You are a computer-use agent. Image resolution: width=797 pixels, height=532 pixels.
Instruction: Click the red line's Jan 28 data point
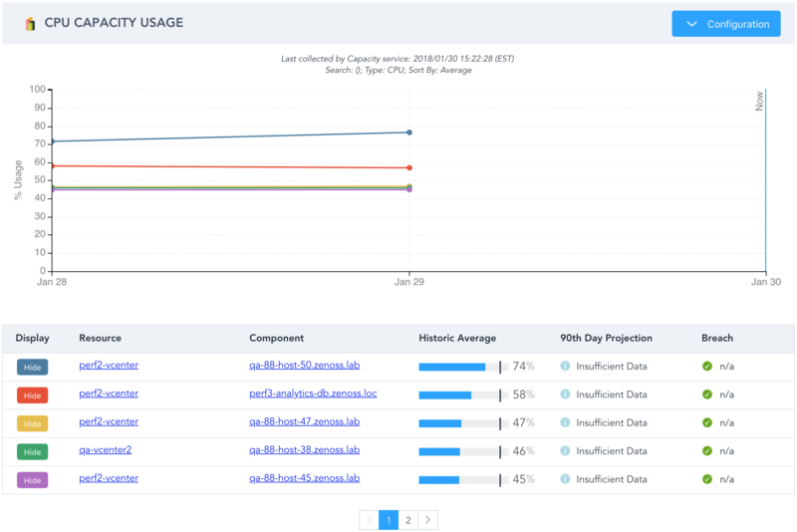tap(52, 165)
